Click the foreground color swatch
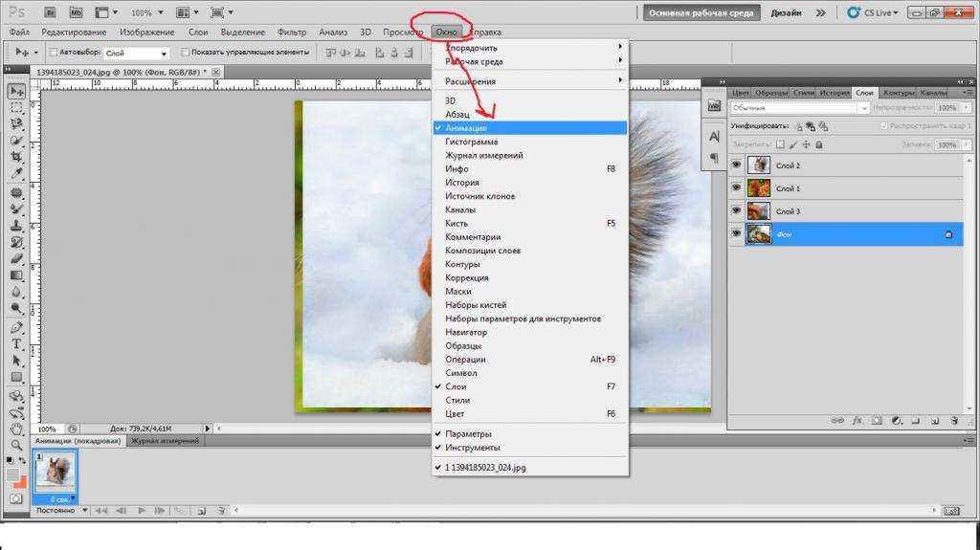The width and height of the screenshot is (980, 550). coord(12,475)
